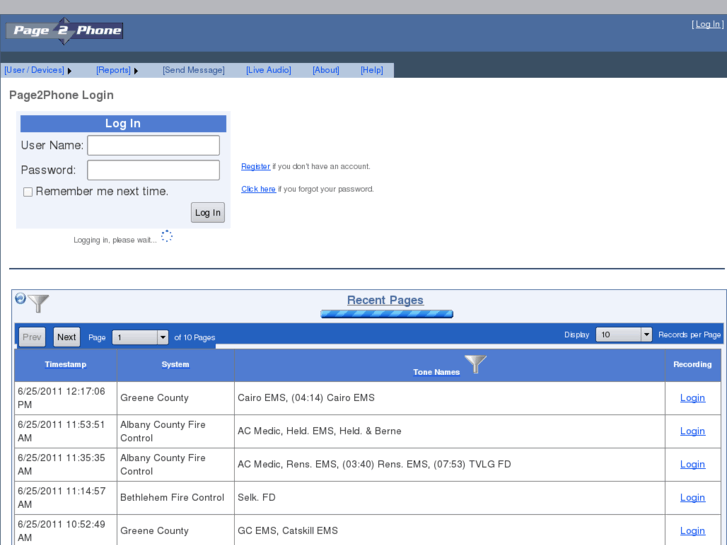Open the [Reports] menu

click(114, 70)
